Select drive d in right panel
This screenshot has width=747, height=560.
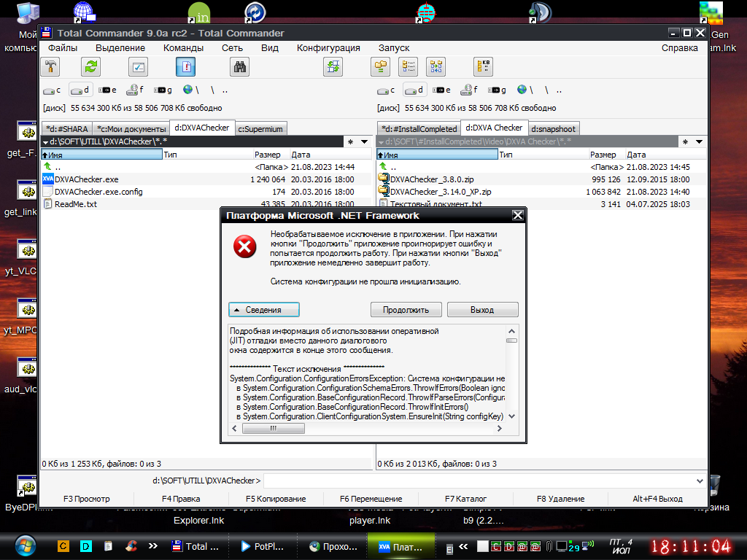coord(414,90)
